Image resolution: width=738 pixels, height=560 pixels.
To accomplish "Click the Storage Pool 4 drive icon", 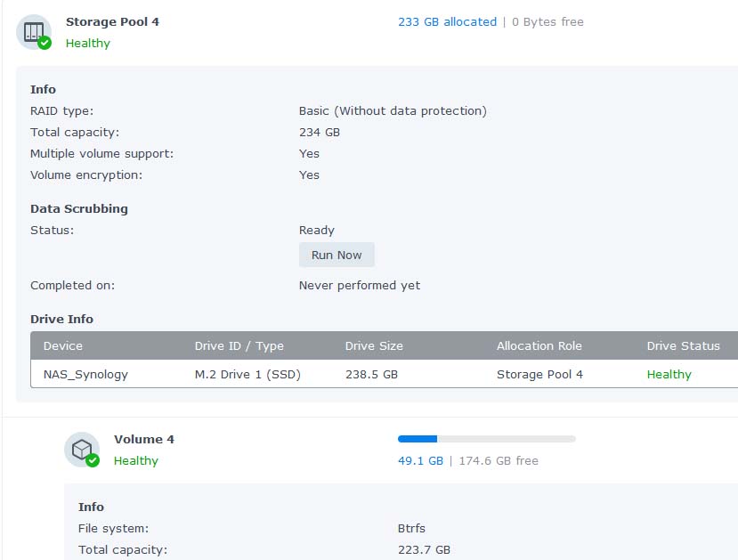I will click(33, 31).
